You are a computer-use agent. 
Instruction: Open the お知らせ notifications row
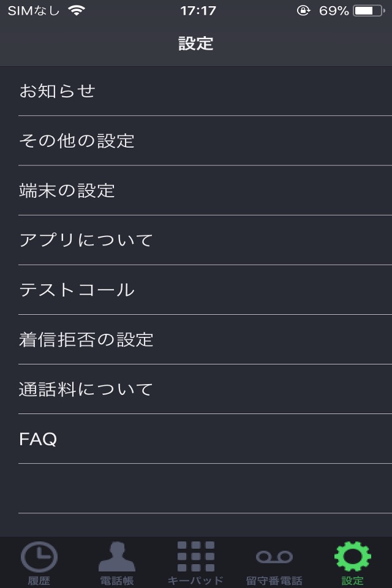click(x=196, y=91)
